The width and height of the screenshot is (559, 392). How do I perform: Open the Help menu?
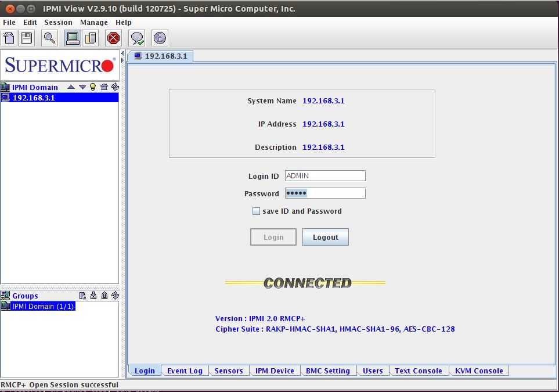tap(123, 23)
